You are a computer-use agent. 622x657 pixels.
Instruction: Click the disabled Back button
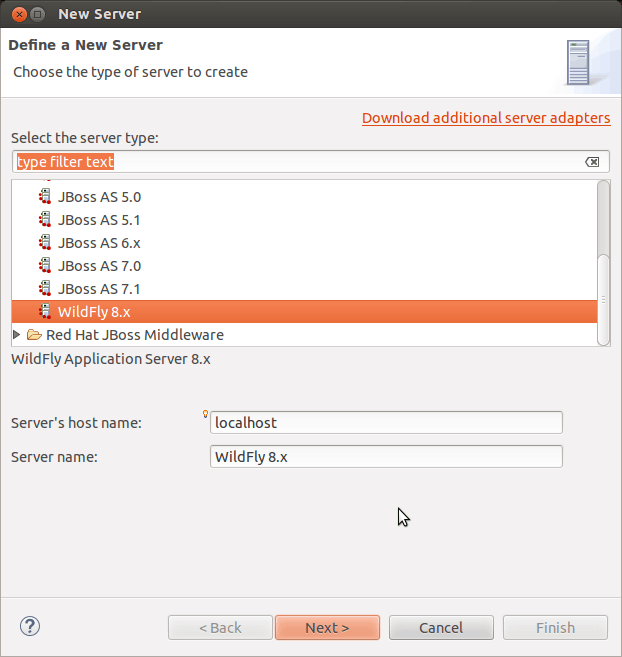pos(220,627)
